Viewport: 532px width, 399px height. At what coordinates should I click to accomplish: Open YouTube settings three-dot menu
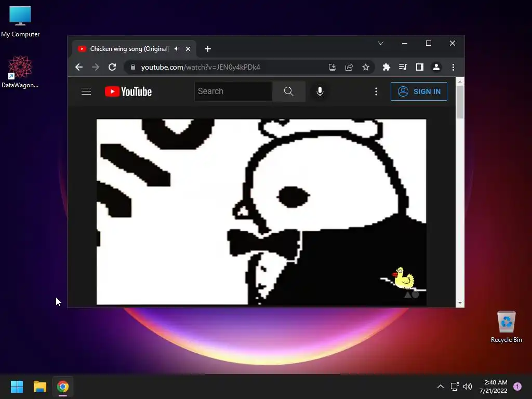(376, 91)
